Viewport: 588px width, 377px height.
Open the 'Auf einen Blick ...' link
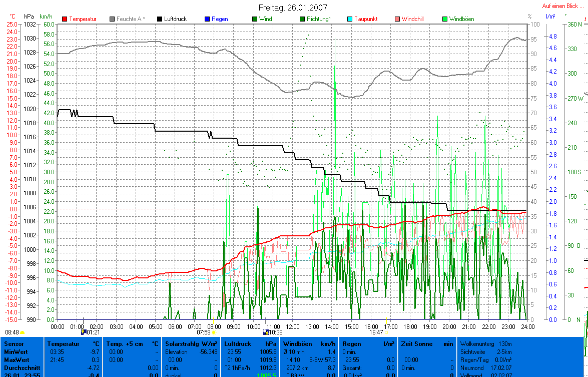coord(562,7)
